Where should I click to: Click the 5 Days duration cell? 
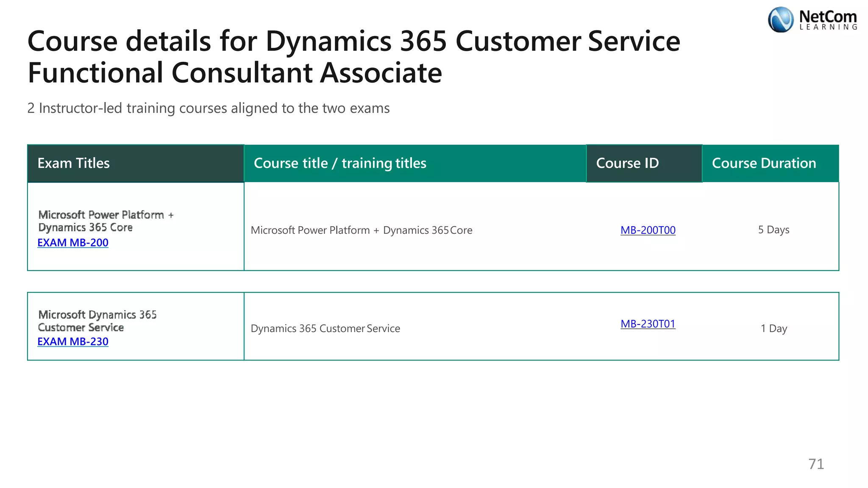773,230
